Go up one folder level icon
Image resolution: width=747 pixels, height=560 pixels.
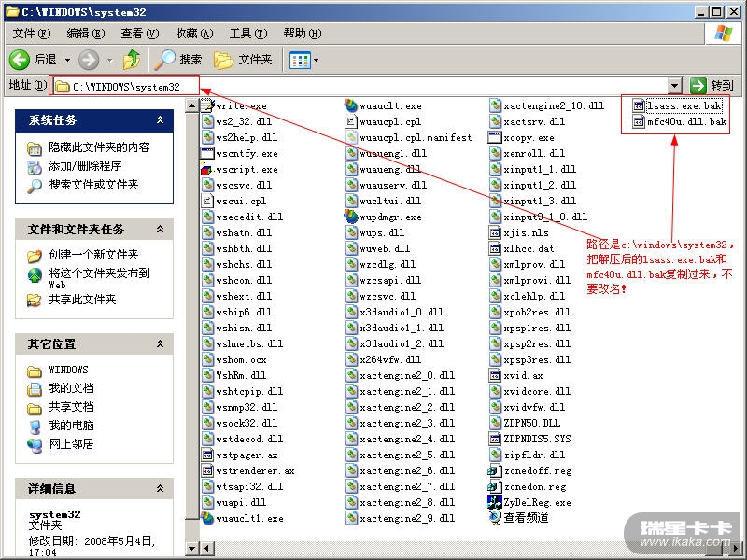click(x=131, y=60)
